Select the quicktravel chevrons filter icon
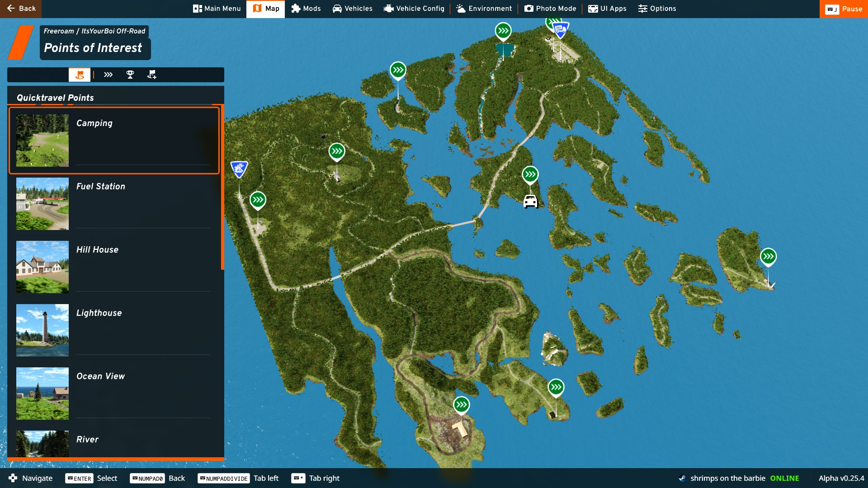The width and height of the screenshot is (868, 488). coord(108,75)
